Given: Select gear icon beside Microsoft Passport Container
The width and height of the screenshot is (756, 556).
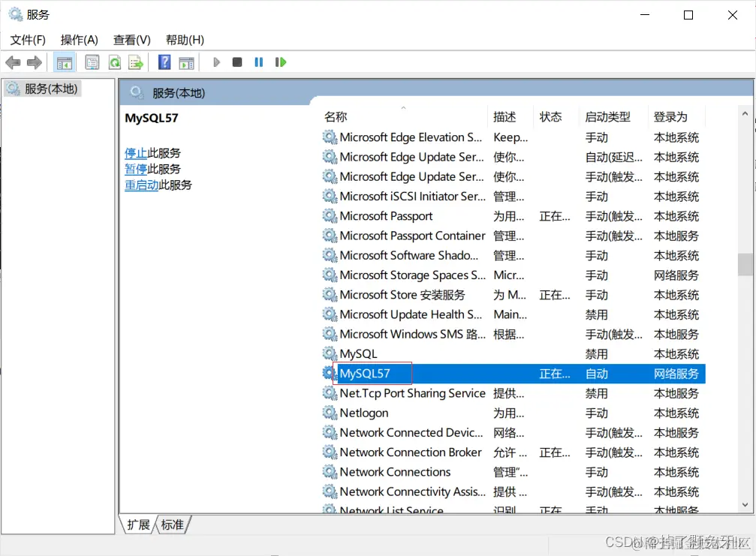Looking at the screenshot, I should point(330,236).
